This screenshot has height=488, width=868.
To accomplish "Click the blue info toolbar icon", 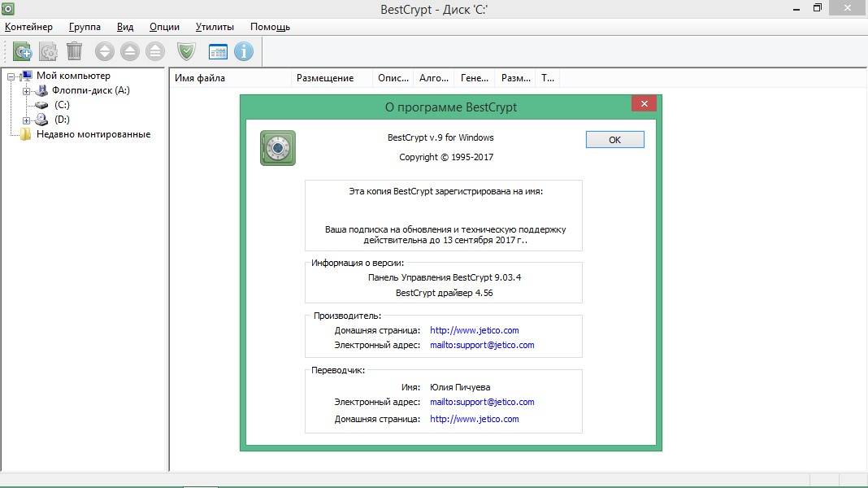I will click(244, 51).
